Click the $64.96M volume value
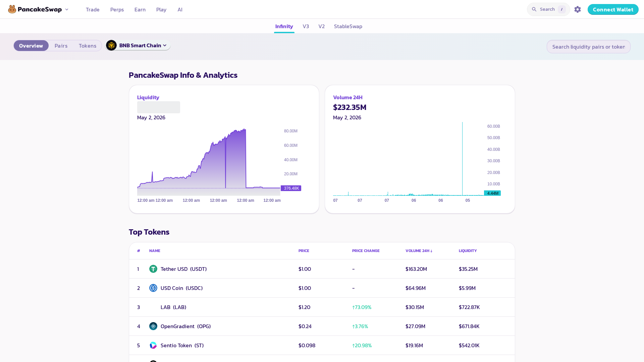The width and height of the screenshot is (644, 362). point(416,288)
